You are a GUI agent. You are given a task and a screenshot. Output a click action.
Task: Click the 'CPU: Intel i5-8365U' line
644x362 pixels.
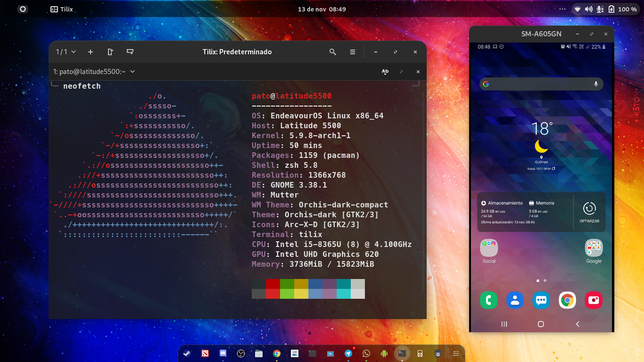pos(332,244)
